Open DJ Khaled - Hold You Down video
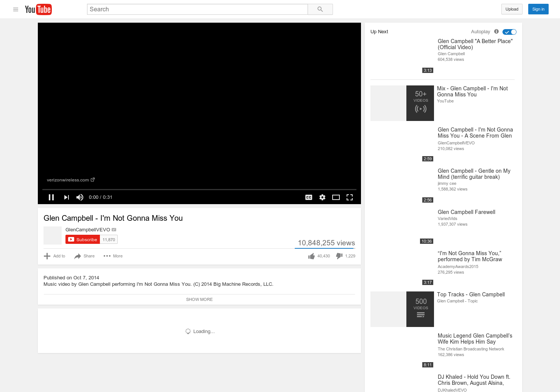This screenshot has width=560, height=392. coord(474,380)
